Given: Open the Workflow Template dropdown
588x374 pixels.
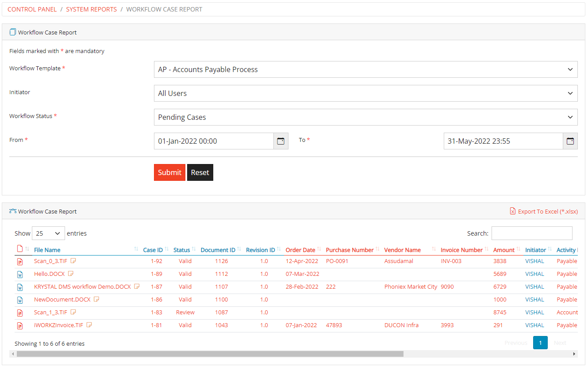Looking at the screenshot, I should click(365, 69).
